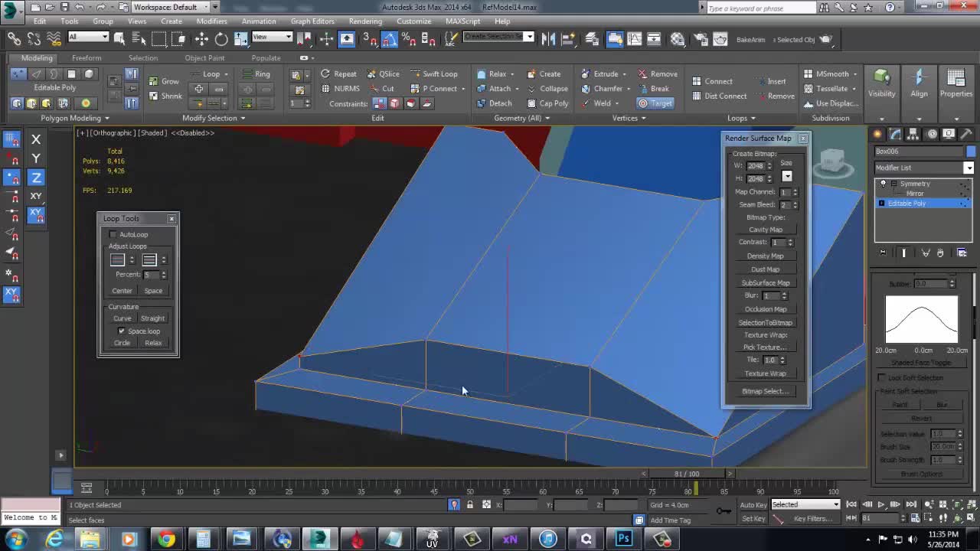Toggle the X axis constraint button
The height and width of the screenshot is (551, 980).
[35, 139]
